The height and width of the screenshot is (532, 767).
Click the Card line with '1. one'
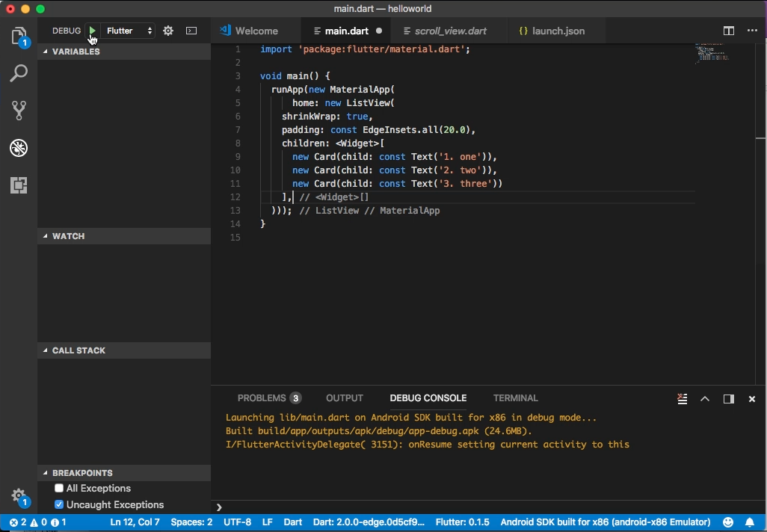pyautogui.click(x=395, y=156)
